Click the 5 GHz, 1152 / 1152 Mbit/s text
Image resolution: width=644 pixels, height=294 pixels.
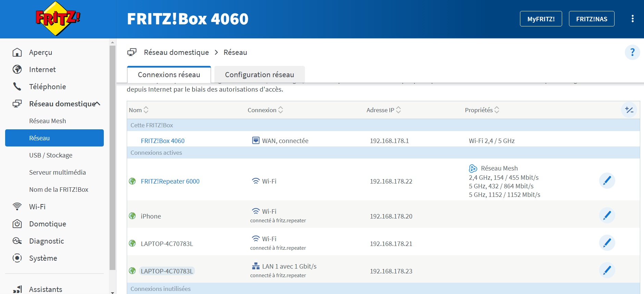pyautogui.click(x=505, y=195)
